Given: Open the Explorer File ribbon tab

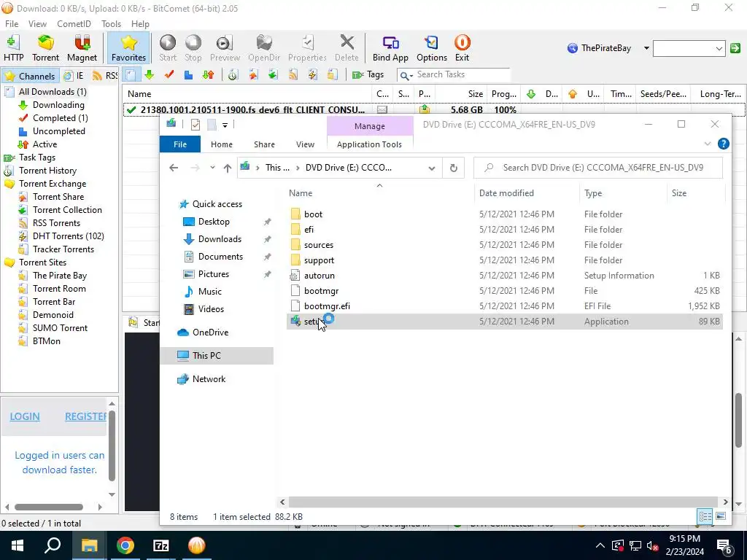Looking at the screenshot, I should tap(180, 144).
